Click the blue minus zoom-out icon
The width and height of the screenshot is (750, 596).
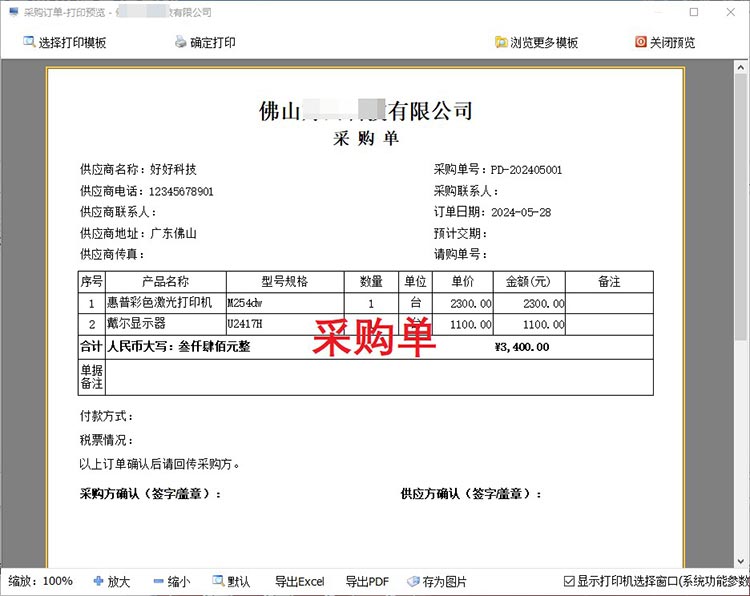[158, 582]
